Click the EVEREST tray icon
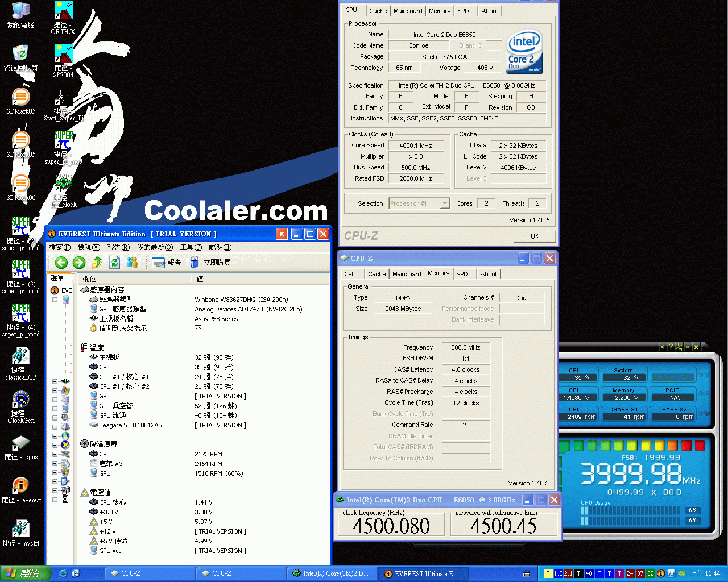 pos(661,573)
